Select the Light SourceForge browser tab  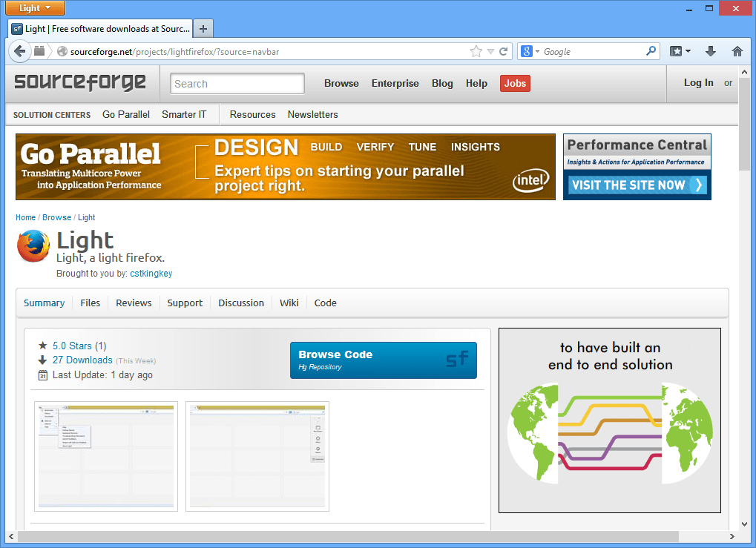click(x=100, y=29)
